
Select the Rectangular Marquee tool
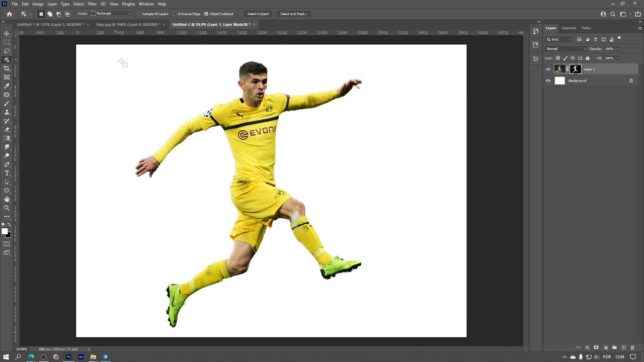[7, 42]
